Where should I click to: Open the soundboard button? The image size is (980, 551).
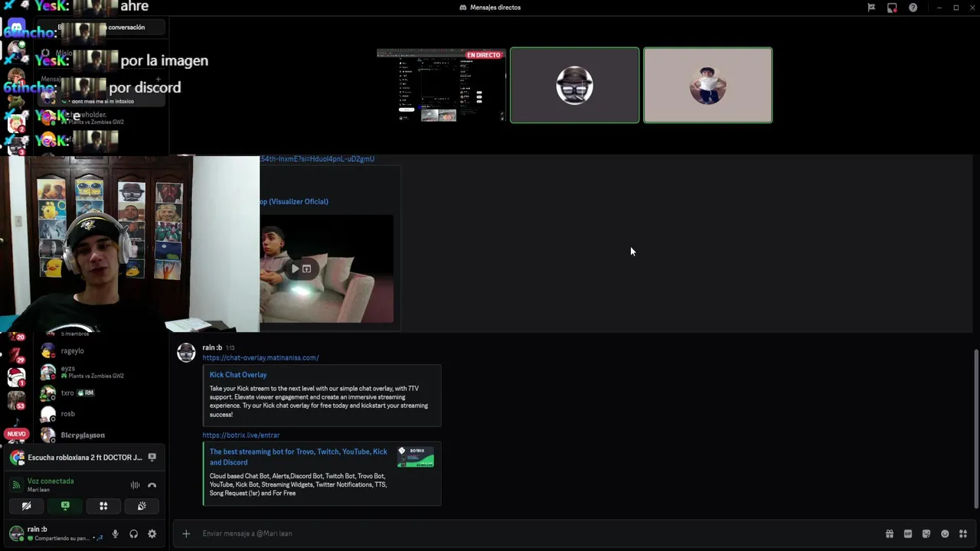[x=142, y=506]
